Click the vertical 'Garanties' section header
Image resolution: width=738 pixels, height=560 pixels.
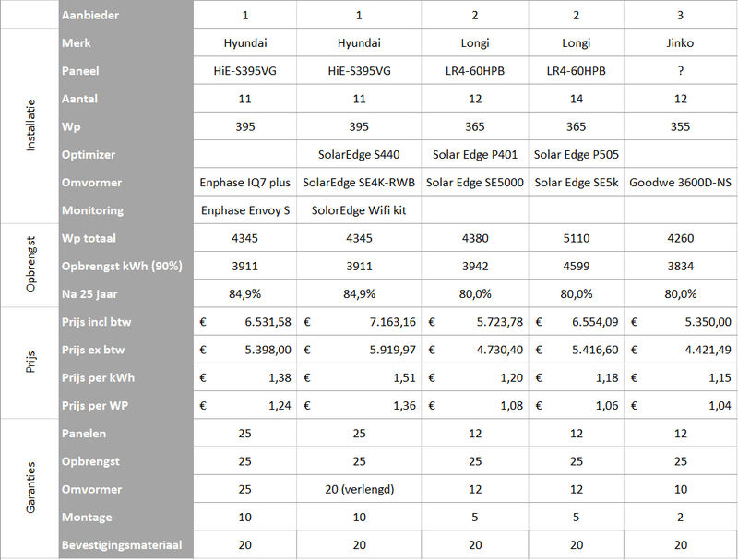point(30,487)
